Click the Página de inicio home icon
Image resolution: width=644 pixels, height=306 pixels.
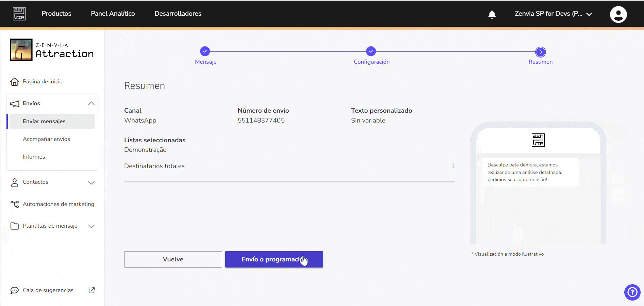click(14, 82)
